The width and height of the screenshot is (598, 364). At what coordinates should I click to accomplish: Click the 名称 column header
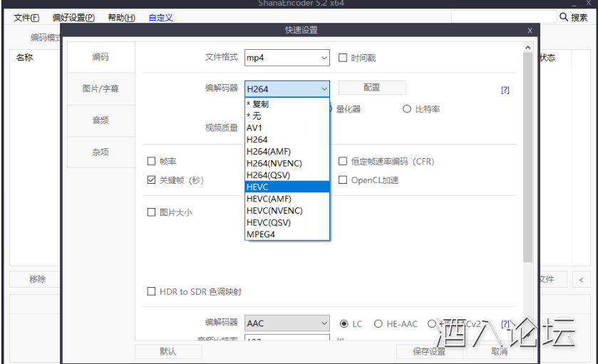(24, 58)
